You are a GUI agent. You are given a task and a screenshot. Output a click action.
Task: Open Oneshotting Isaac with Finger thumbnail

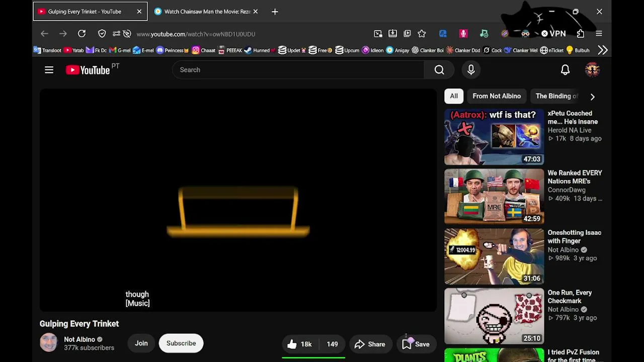pos(494,256)
